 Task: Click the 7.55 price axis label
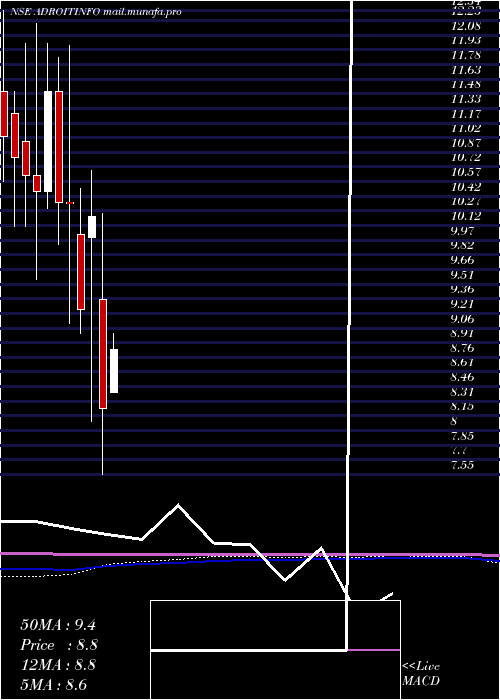tap(463, 466)
